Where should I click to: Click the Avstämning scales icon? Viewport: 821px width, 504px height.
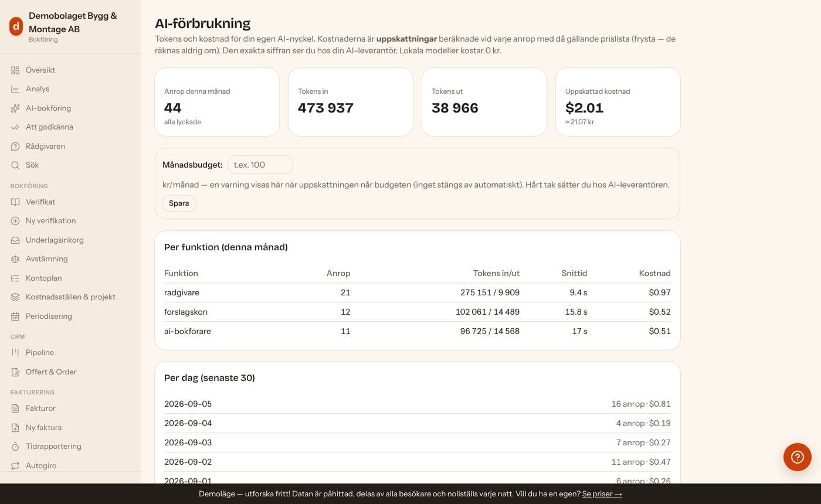click(15, 259)
